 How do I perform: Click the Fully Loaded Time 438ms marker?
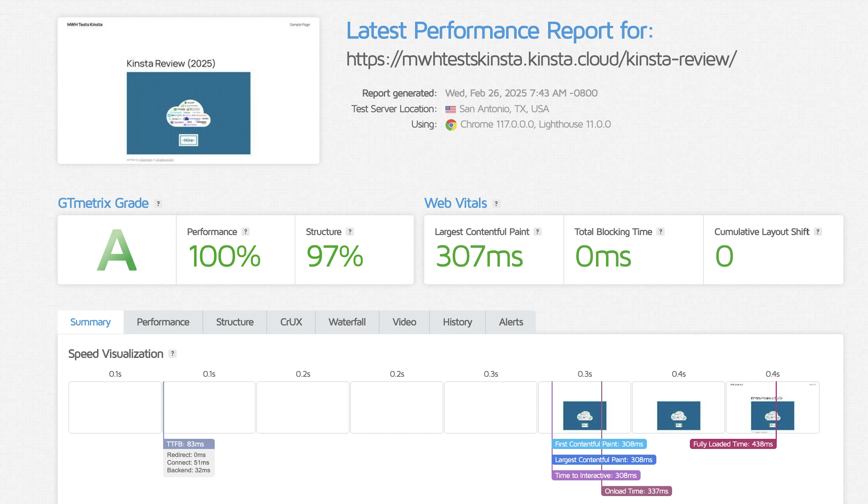732,444
